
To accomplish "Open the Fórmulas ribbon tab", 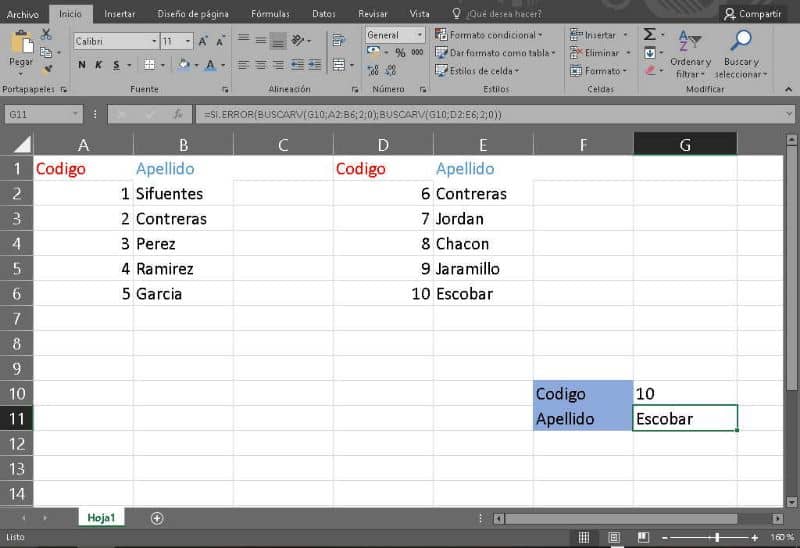I will (270, 14).
